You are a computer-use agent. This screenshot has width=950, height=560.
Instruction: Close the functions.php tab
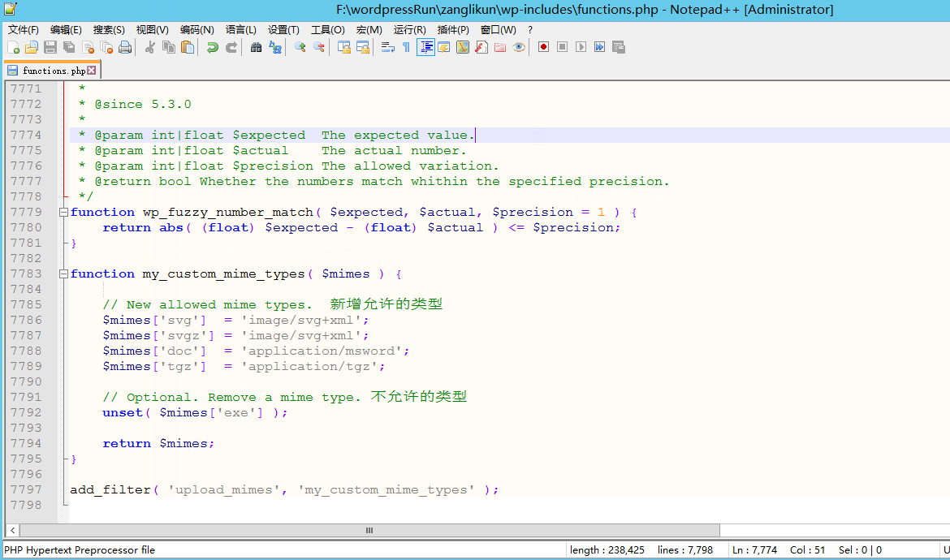click(x=92, y=71)
